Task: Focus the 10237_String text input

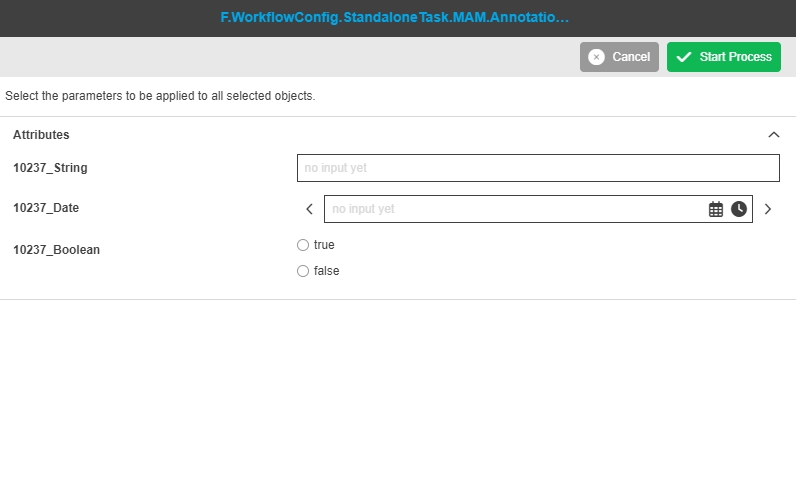Action: pyautogui.click(x=538, y=168)
